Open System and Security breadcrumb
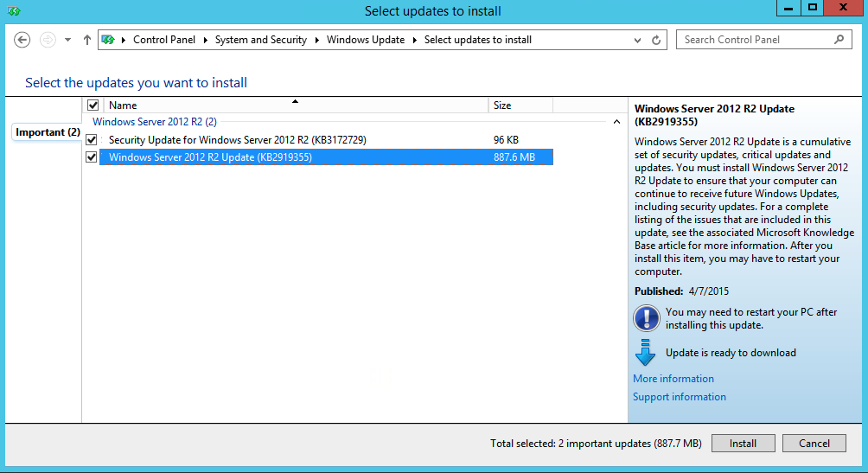The width and height of the screenshot is (868, 473). 261,40
